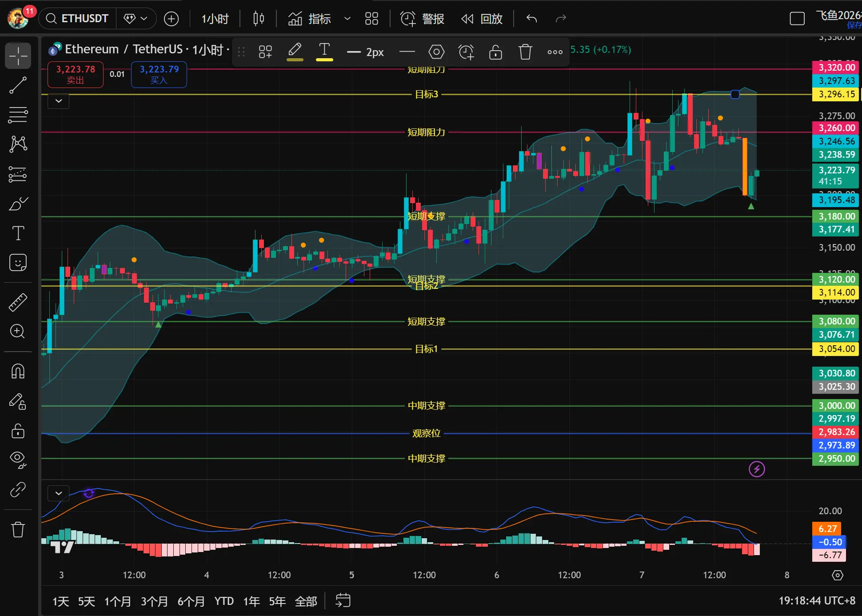Expand the MACD indicator pane legend chevron
This screenshot has width=862, height=616.
59,493
